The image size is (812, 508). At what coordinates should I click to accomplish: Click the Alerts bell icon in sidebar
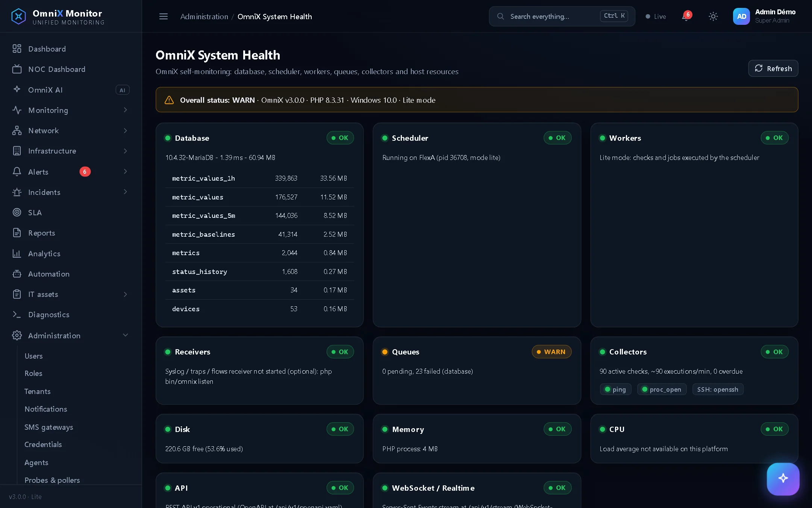[x=17, y=172]
